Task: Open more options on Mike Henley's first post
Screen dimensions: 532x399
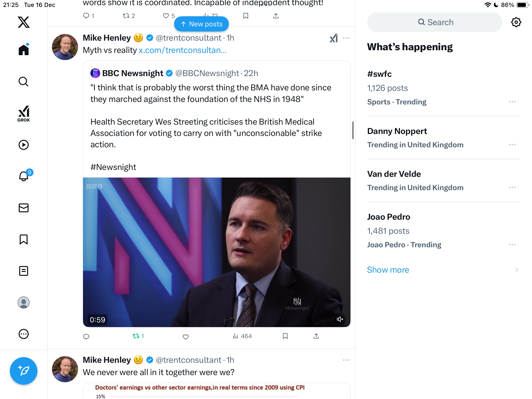Action: (x=346, y=38)
